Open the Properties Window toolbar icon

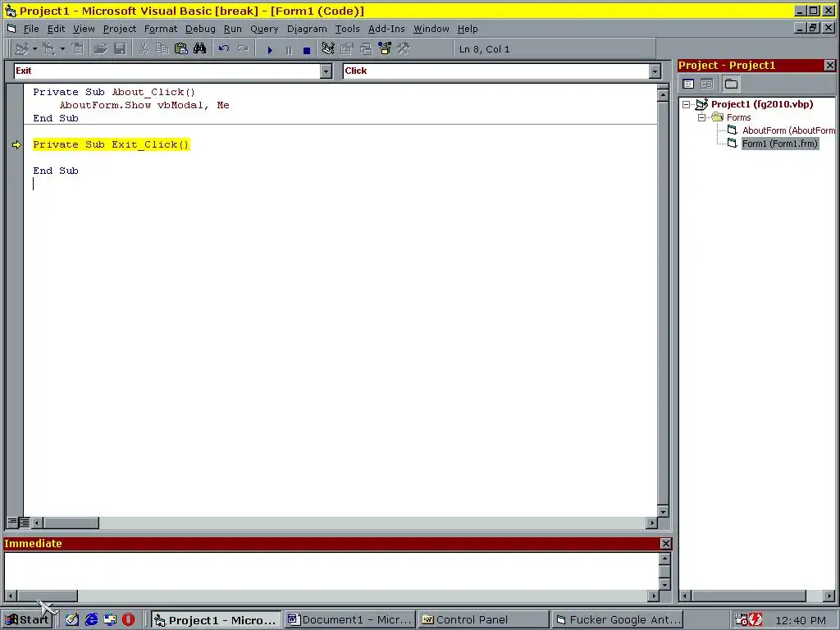[347, 49]
